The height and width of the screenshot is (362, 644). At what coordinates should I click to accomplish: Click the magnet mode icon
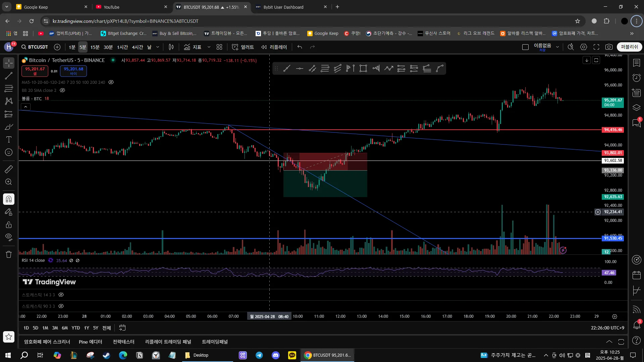tap(9, 199)
